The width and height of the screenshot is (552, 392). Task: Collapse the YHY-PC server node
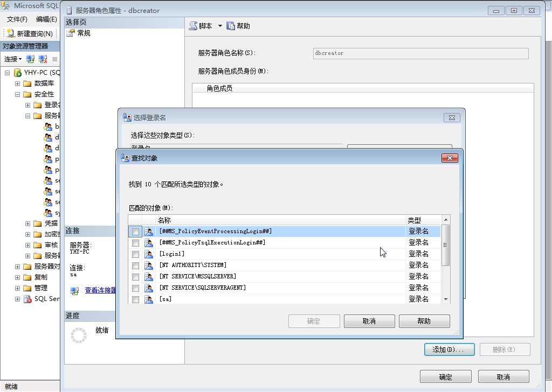pyautogui.click(x=7, y=73)
